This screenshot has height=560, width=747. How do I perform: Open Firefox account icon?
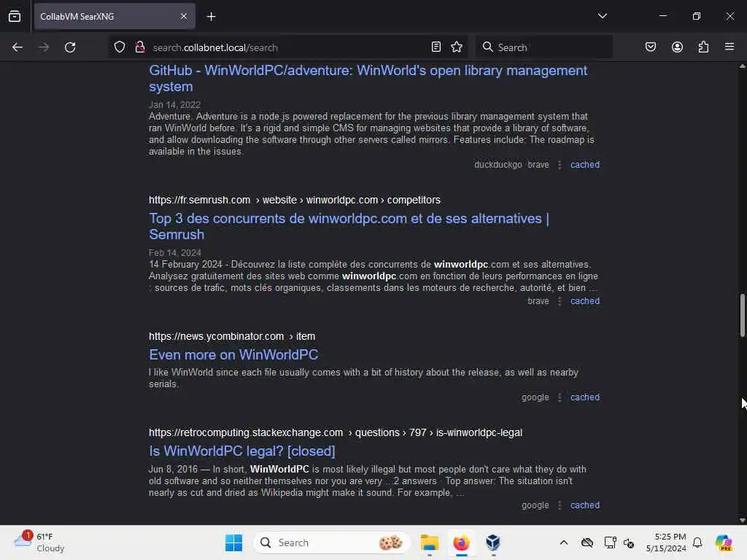[x=677, y=47]
